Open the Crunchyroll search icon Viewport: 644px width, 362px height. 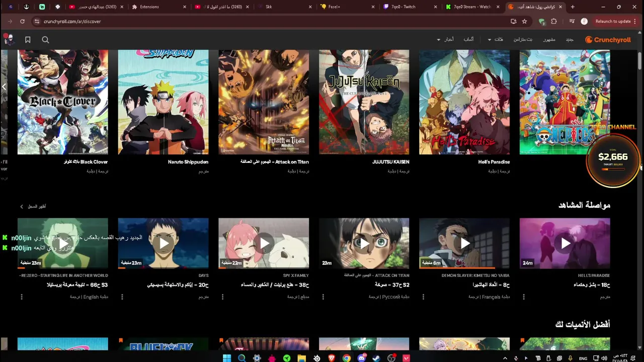[x=45, y=40]
